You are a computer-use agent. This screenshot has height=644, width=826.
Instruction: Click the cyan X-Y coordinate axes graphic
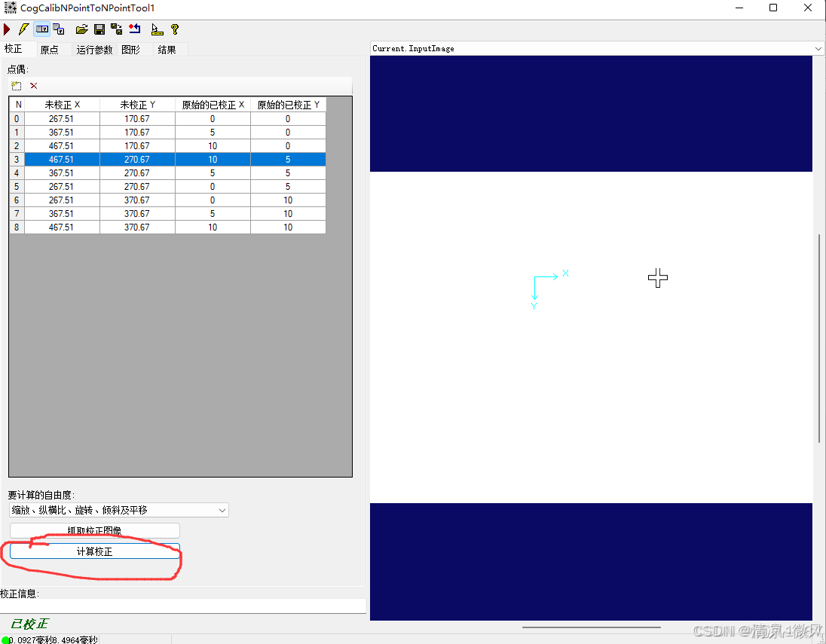coord(549,289)
